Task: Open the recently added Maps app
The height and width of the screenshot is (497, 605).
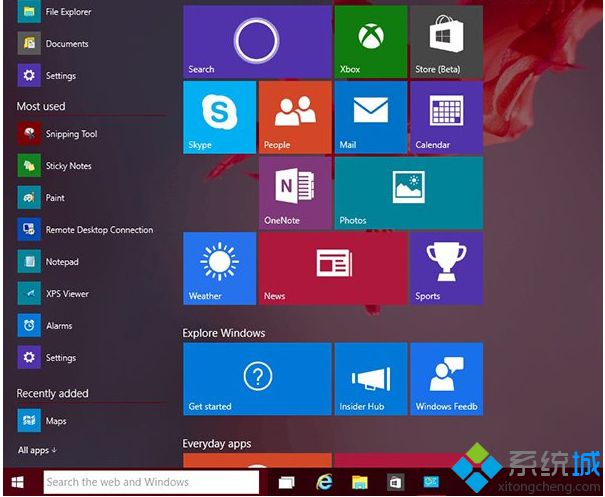Action: (x=42, y=421)
